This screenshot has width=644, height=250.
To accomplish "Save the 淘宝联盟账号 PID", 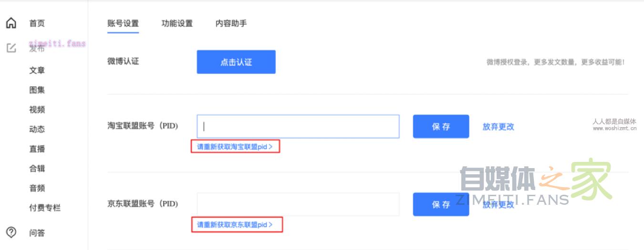I will click(441, 127).
